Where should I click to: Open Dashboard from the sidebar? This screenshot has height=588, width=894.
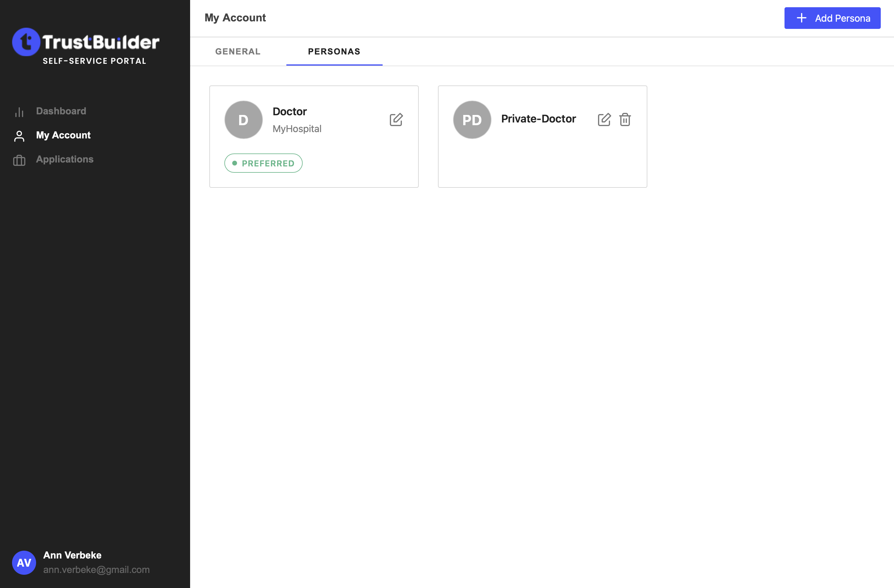tap(61, 111)
